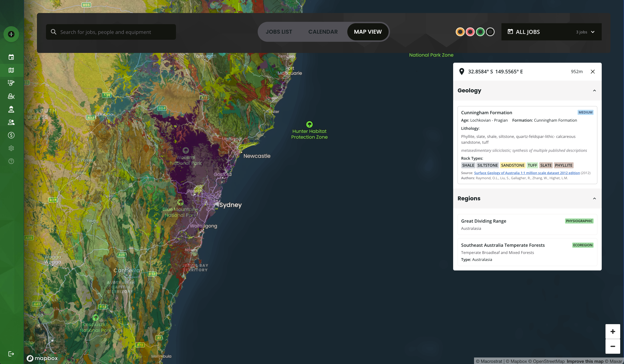The image size is (624, 364).
Task: Open the people group sidebar icon
Action: click(x=11, y=122)
